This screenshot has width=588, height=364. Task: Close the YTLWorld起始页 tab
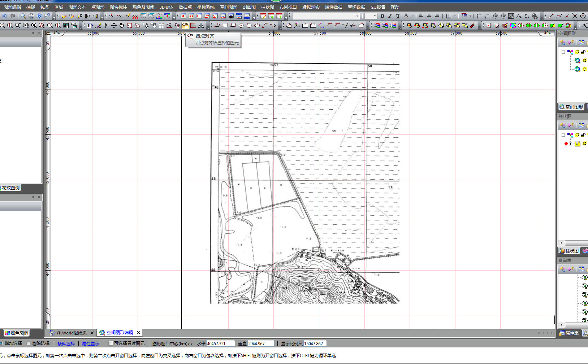[92, 333]
